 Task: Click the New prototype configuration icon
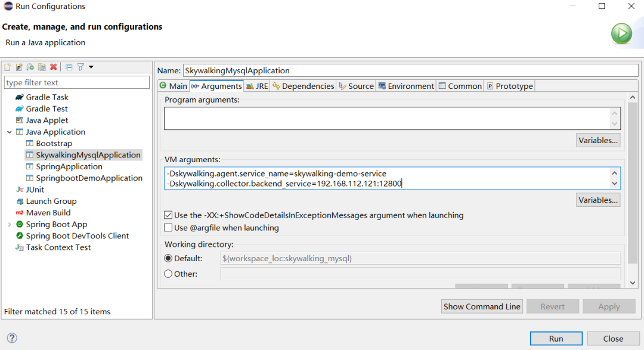tap(19, 67)
